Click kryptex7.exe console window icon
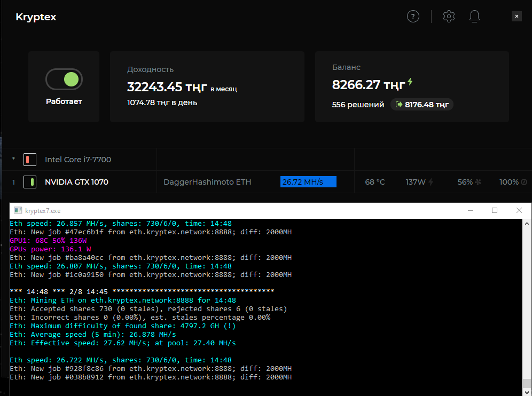The width and height of the screenshot is (532, 396). [18, 211]
